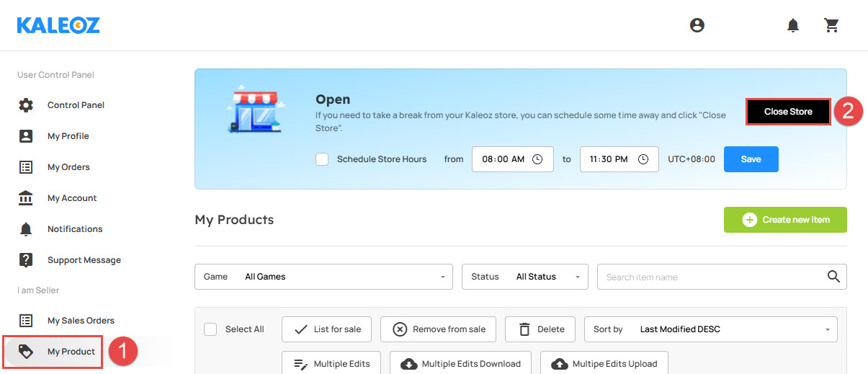Screen dimensions: 868x374
Task: Click the Search item name field
Action: pos(715,277)
